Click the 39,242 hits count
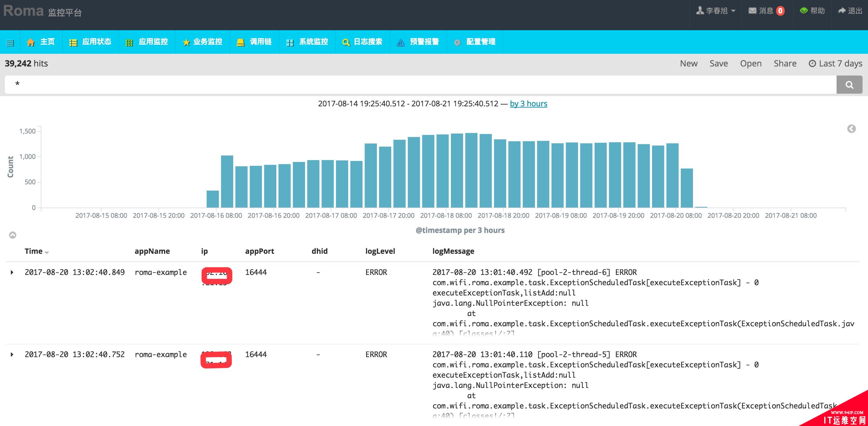This screenshot has height=426, width=868. (x=26, y=63)
